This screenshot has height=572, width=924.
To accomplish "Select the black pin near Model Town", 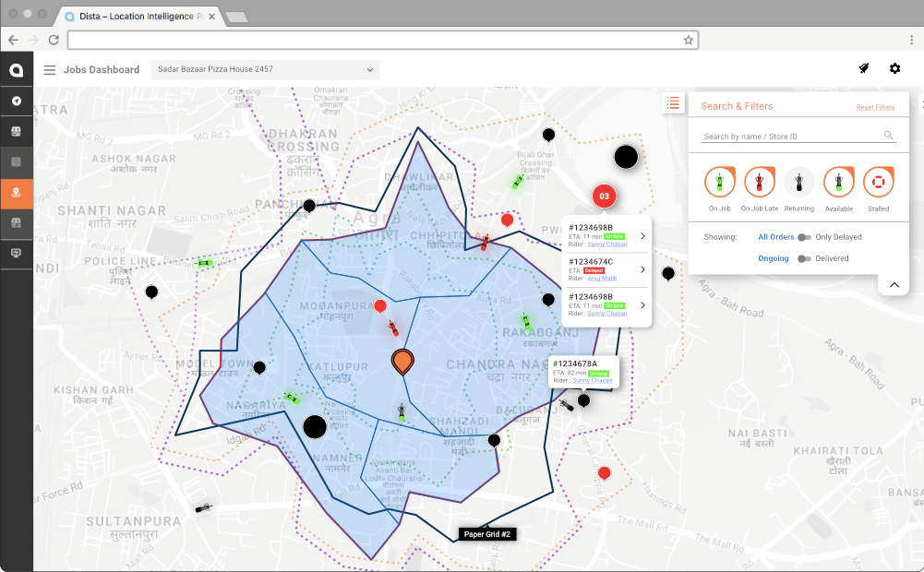I will (x=259, y=368).
